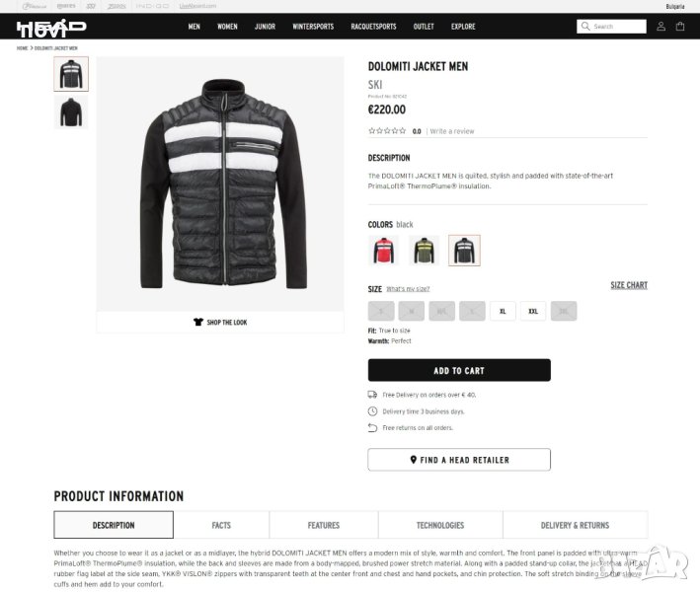Click the location pin on Find a Head Retailer
The image size is (700, 592).
[414, 460]
